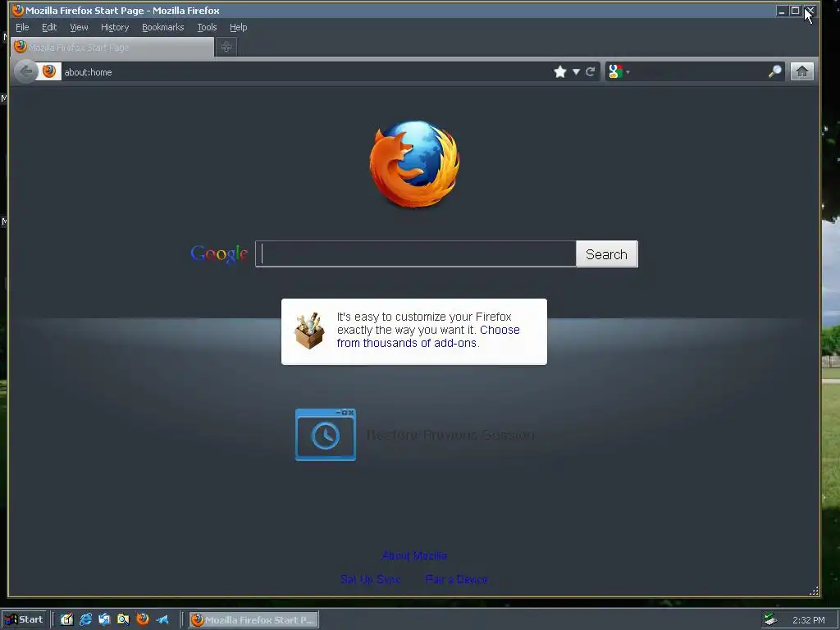The image size is (840, 630).
Task: Show URL history dropdown arrow
Action: click(576, 72)
